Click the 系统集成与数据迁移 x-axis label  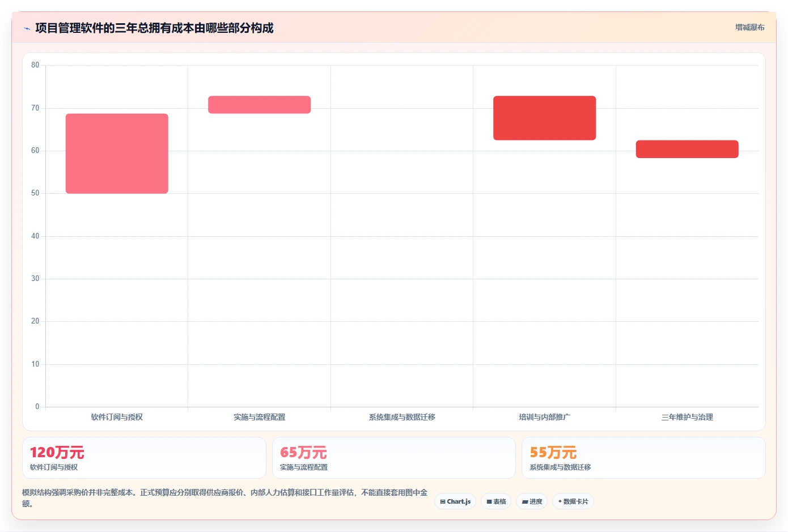tap(402, 417)
